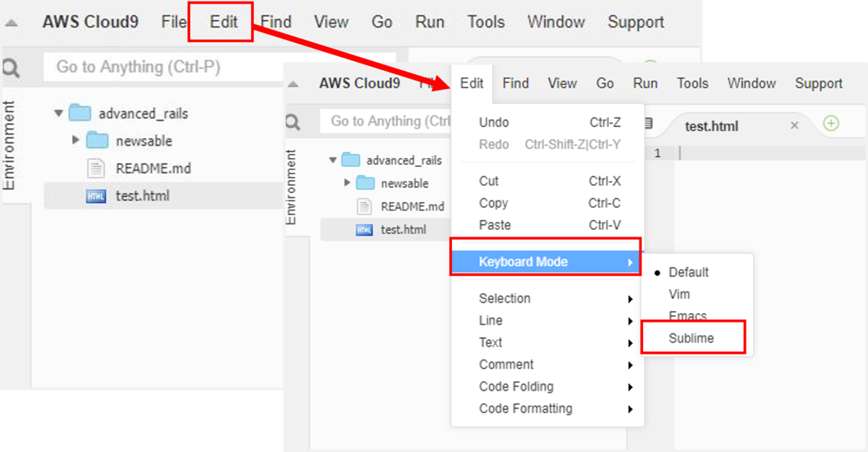868x452 pixels.
Task: Click the README.md document icon in the background window
Action: point(96,169)
